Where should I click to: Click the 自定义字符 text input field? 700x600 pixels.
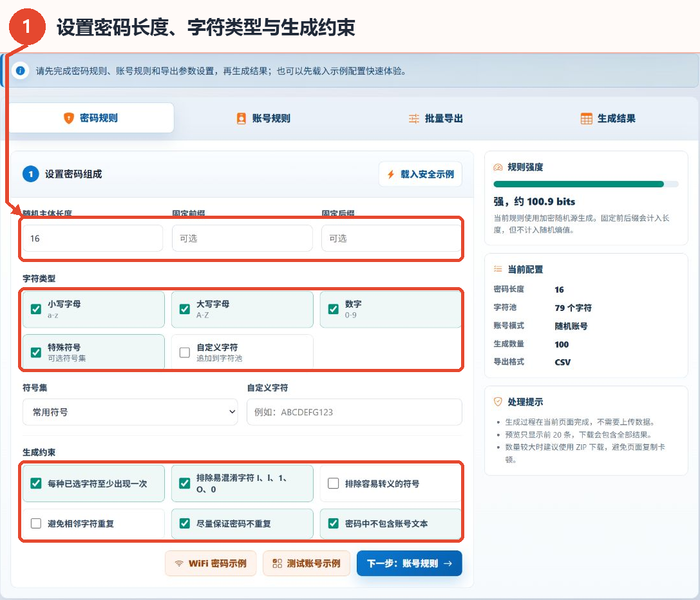point(354,411)
